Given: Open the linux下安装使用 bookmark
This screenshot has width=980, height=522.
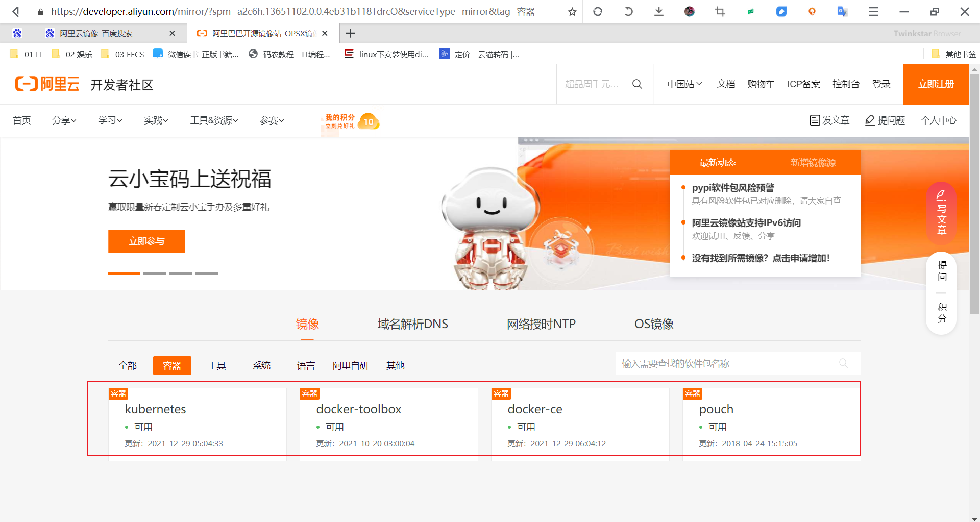Looking at the screenshot, I should (x=386, y=54).
